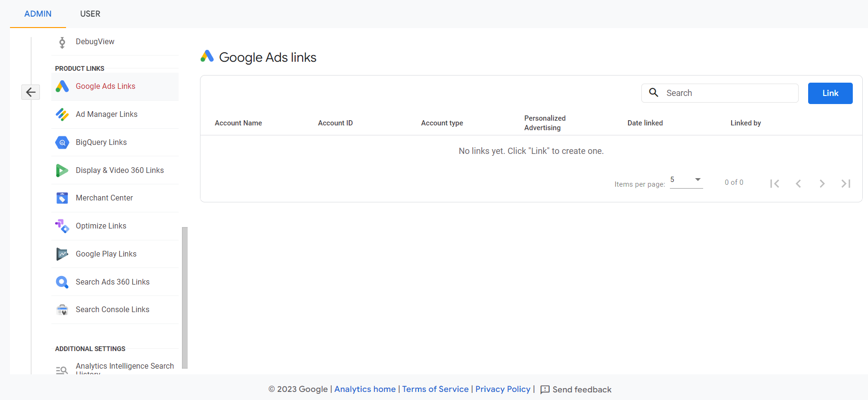Click the Google Ads logo beside page title
Image resolution: width=868 pixels, height=400 pixels.
pyautogui.click(x=207, y=57)
